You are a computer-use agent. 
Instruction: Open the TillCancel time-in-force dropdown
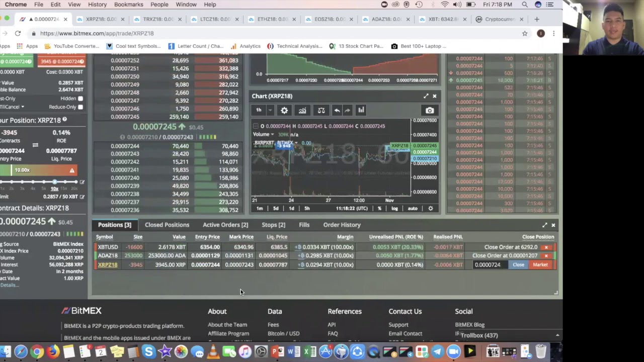click(x=22, y=107)
